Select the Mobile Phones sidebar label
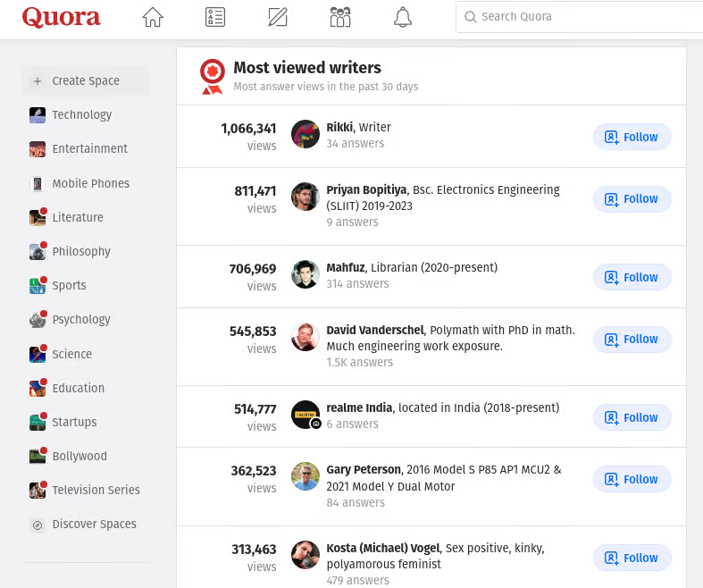 coord(90,183)
